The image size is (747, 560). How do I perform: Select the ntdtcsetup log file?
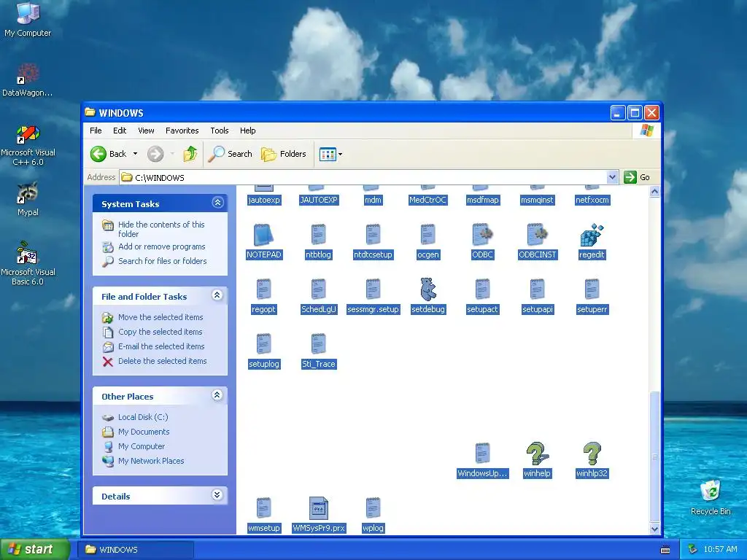(x=373, y=235)
